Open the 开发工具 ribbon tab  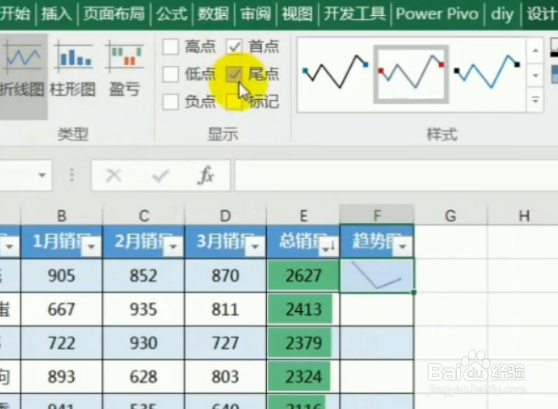354,14
